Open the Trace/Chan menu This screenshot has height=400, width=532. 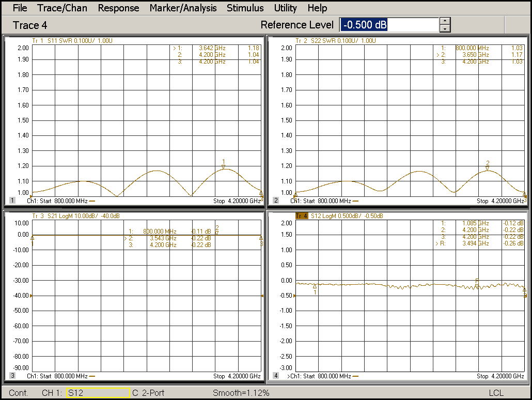[62, 8]
